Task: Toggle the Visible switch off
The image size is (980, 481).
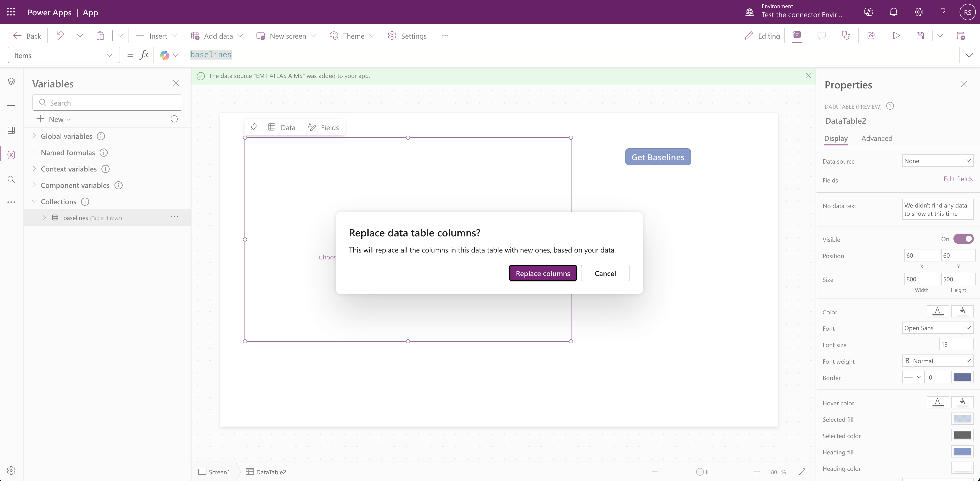Action: click(963, 239)
